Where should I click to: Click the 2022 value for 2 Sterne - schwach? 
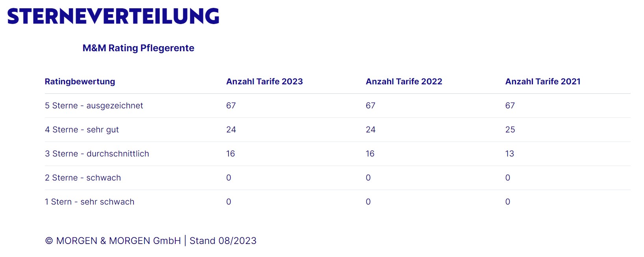tap(368, 178)
